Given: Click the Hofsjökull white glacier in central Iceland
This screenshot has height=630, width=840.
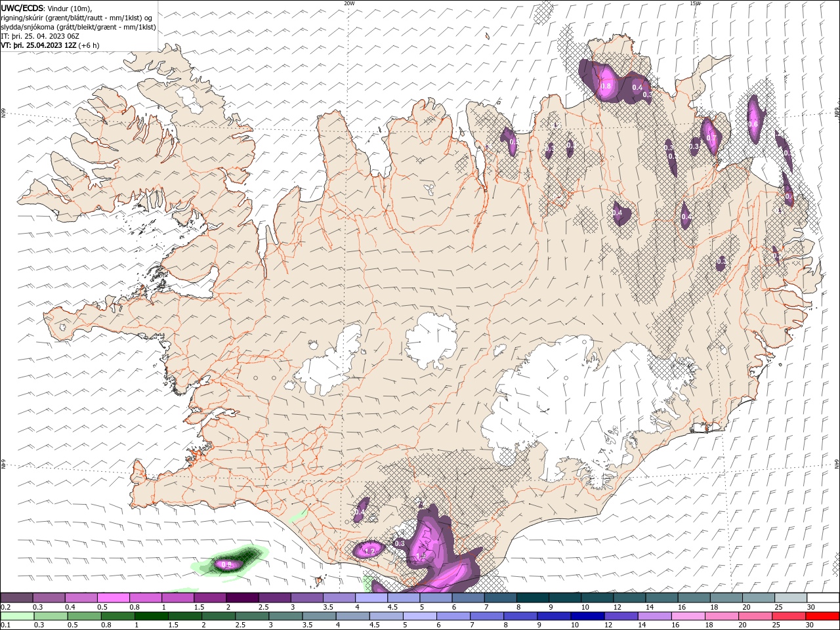Looking at the screenshot, I should [432, 339].
